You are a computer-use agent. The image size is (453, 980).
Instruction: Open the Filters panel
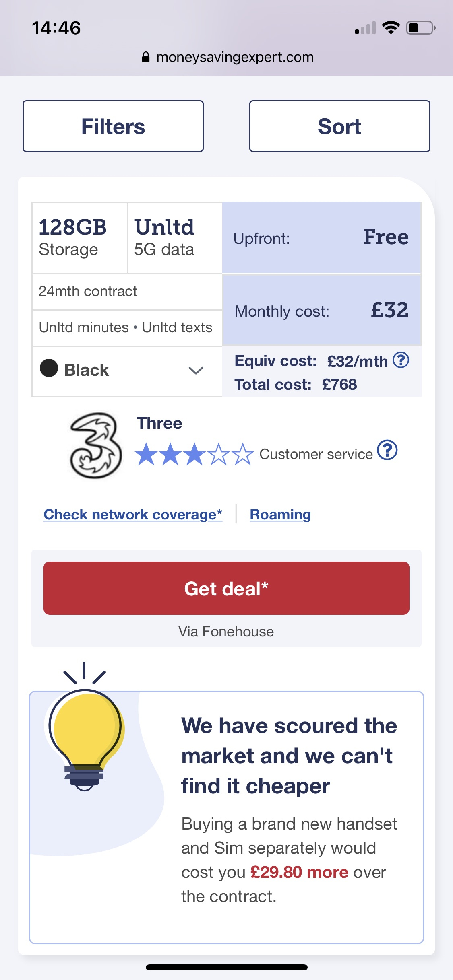[113, 126]
